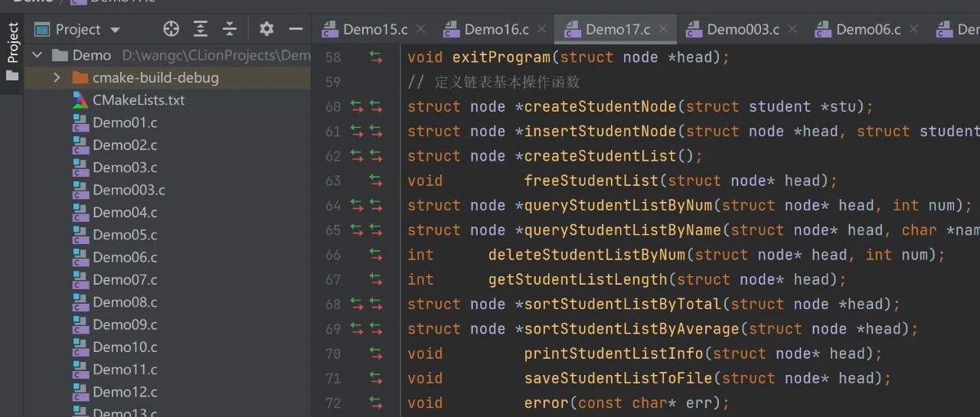Click the error function name in code

coord(547,402)
